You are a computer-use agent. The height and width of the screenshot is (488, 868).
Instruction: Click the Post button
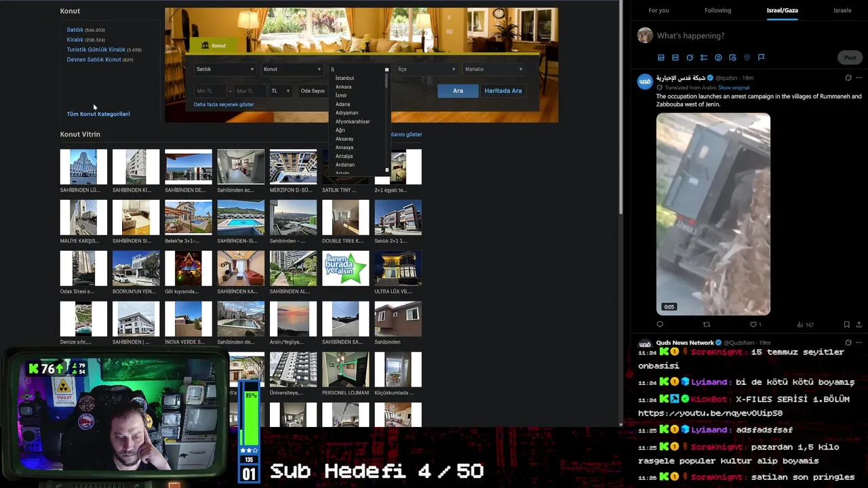(x=850, y=58)
